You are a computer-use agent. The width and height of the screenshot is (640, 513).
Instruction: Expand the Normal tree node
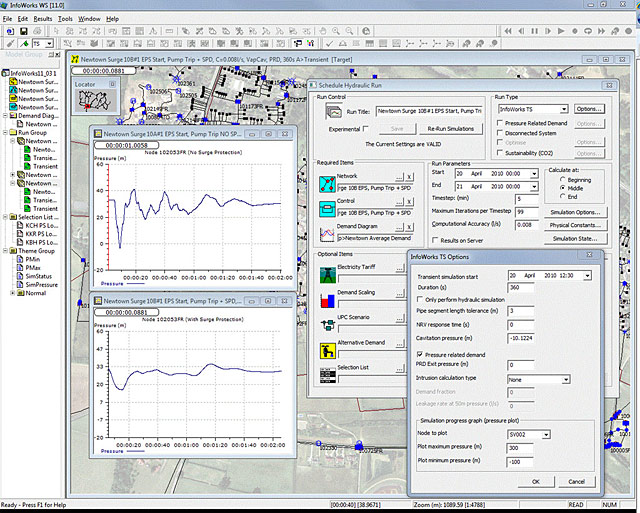click(x=13, y=293)
